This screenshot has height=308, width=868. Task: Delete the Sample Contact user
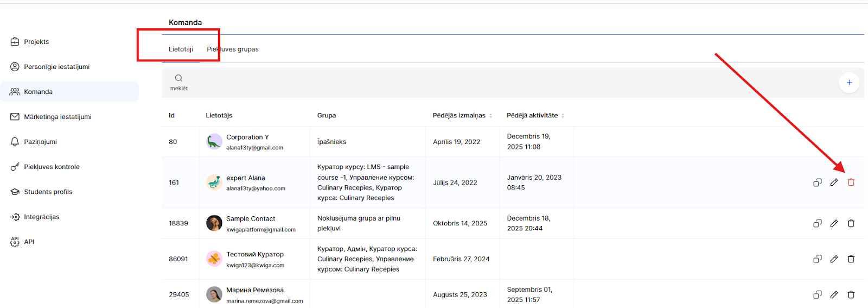coord(851,223)
